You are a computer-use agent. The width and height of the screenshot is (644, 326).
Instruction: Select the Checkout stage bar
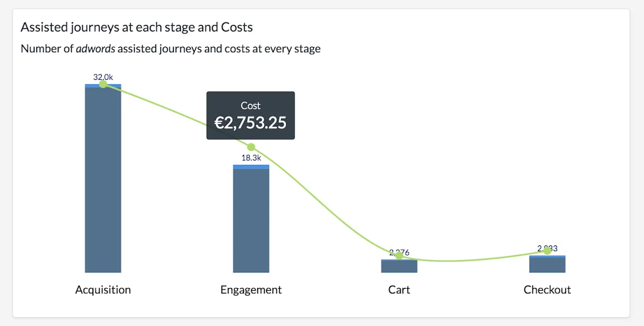tap(547, 266)
